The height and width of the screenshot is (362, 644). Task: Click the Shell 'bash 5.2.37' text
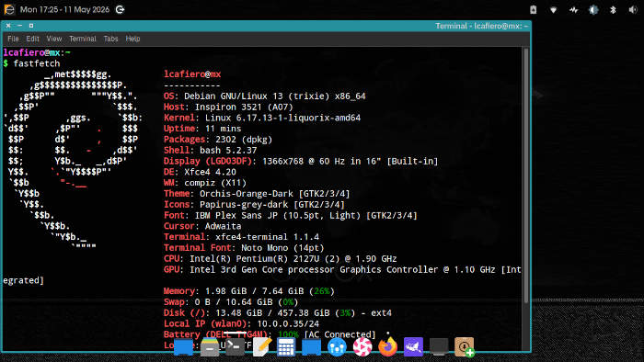click(x=228, y=150)
